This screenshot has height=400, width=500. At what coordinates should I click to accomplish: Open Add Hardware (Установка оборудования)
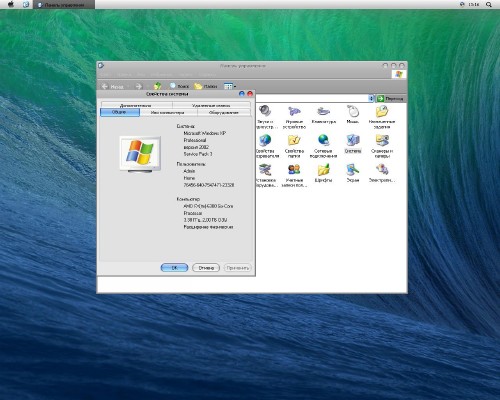point(266,175)
